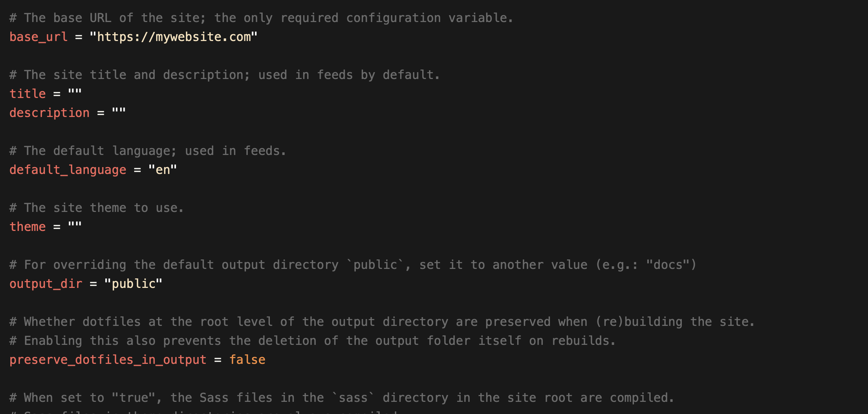Click the base_url key name
This screenshot has width=868, height=414.
[38, 37]
